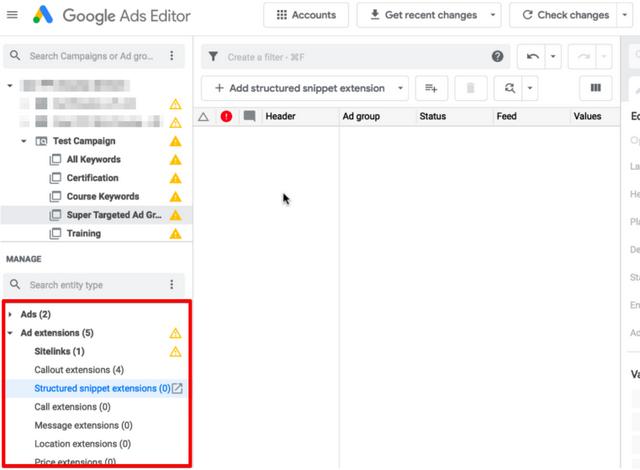Sort by warning triangle column header
This screenshot has width=640, height=470.
tap(203, 117)
